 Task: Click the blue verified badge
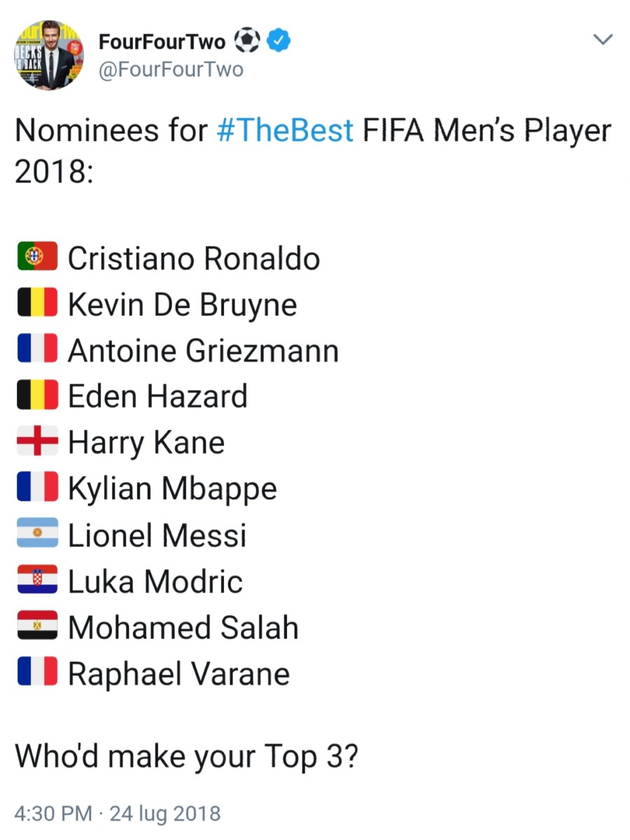tap(280, 41)
